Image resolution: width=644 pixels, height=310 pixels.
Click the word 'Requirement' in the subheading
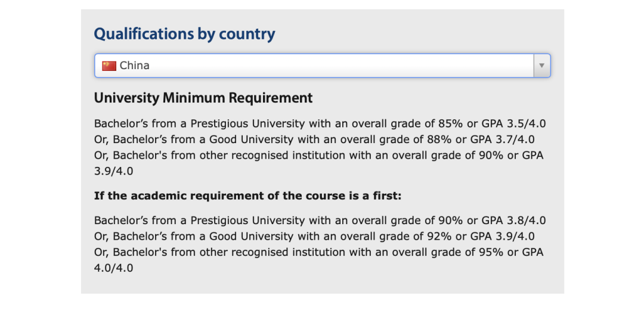(x=271, y=98)
